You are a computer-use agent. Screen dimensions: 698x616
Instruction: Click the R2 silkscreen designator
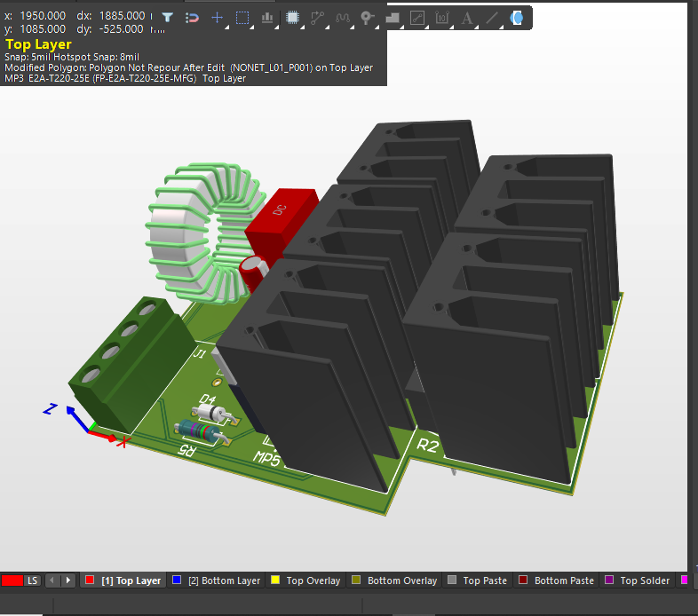[x=428, y=444]
